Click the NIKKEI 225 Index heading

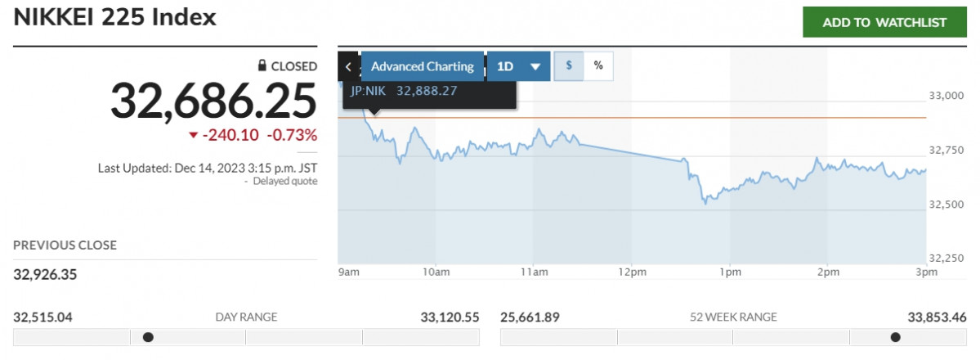tap(115, 18)
